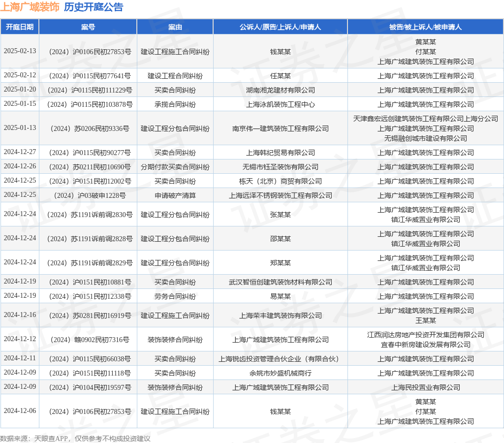The width and height of the screenshot is (504, 443).
Task: Select the date cell 2025-02-13
Action: [20, 51]
